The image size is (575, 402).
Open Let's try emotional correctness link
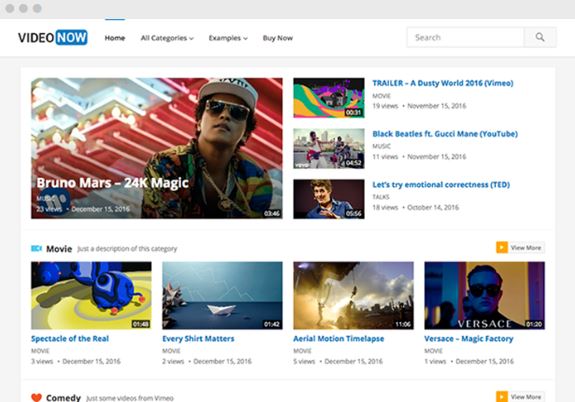(441, 184)
